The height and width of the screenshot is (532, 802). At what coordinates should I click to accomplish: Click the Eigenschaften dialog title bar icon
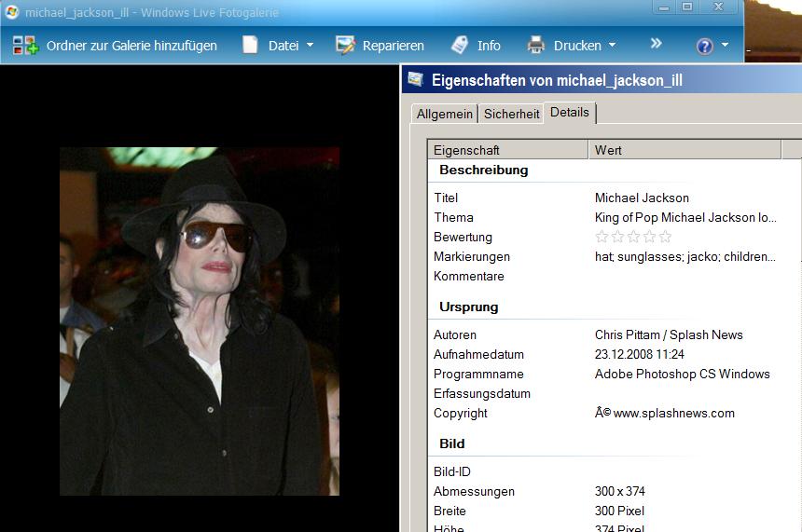pyautogui.click(x=415, y=80)
